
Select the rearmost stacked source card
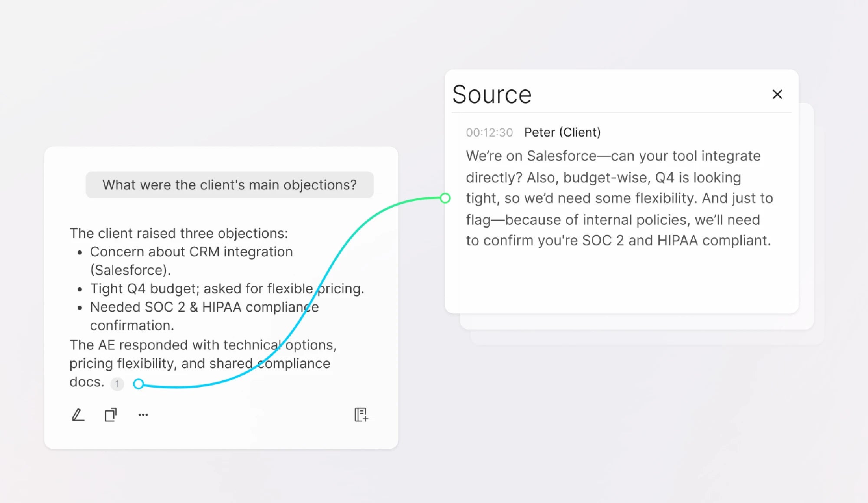click(x=647, y=338)
